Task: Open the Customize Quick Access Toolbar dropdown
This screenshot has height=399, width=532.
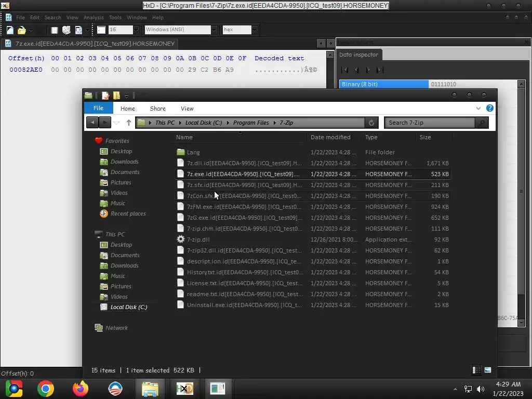Action: (126, 96)
